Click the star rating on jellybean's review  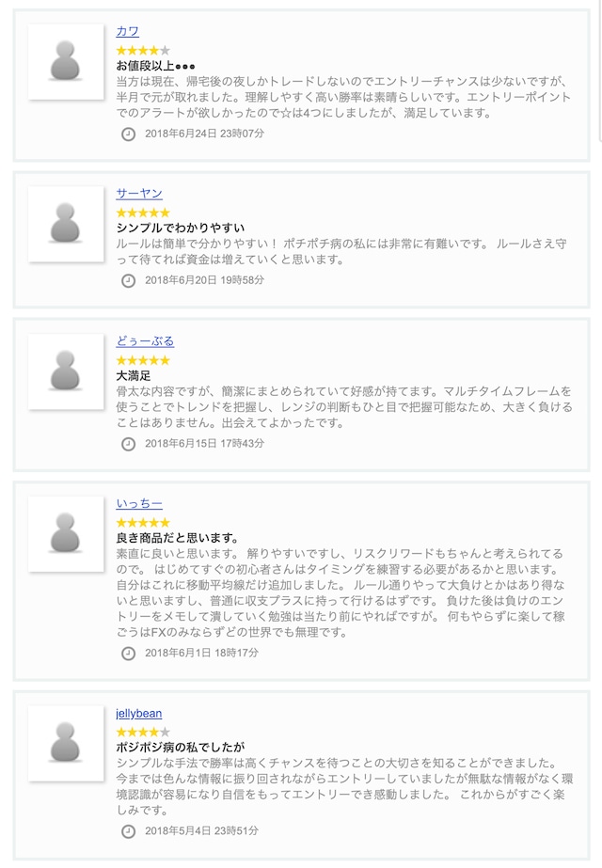tap(143, 732)
